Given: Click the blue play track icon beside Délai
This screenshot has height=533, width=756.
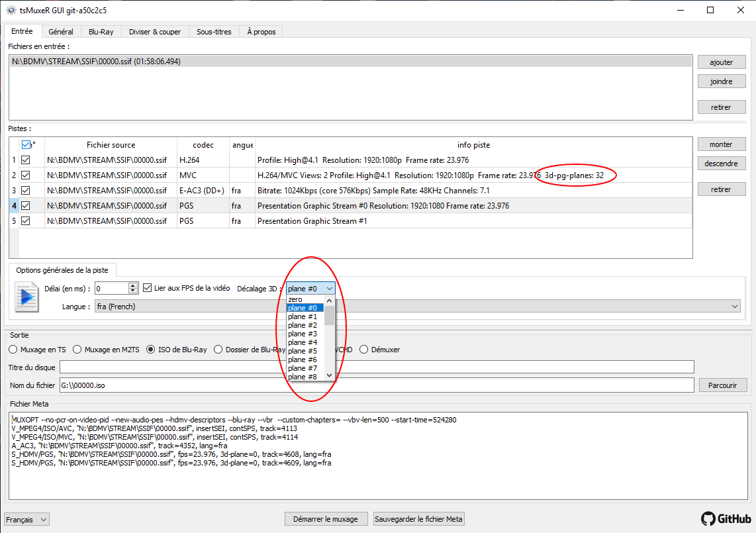Looking at the screenshot, I should pos(26,296).
